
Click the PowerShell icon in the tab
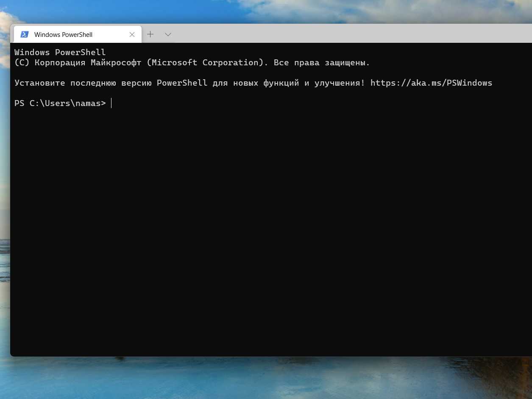[x=25, y=34]
